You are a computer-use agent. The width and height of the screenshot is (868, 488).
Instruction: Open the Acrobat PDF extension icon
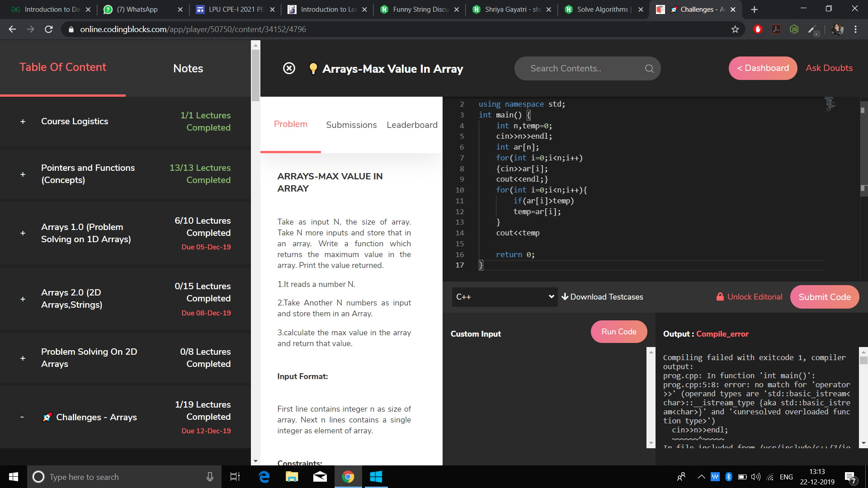(776, 29)
